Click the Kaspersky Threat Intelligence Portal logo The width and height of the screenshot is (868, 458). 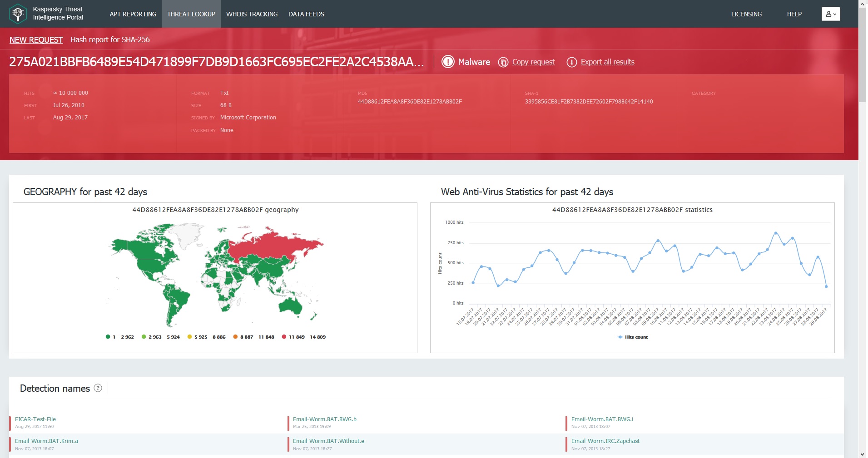tap(18, 14)
